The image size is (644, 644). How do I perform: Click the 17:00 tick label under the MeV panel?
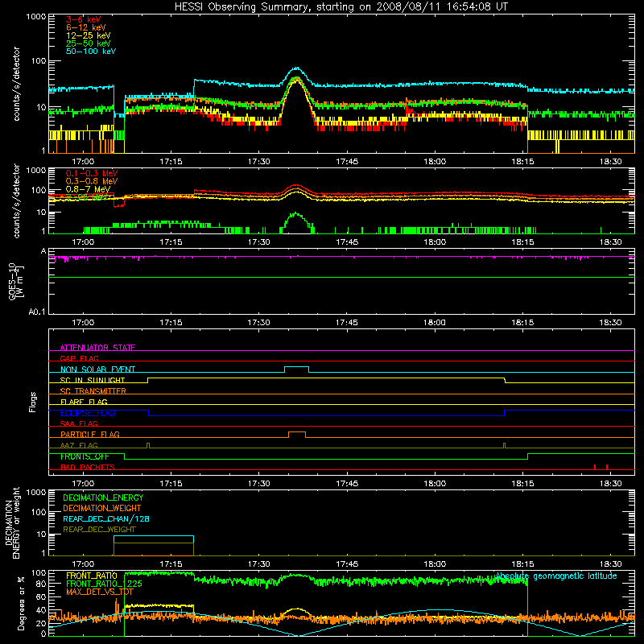84,242
